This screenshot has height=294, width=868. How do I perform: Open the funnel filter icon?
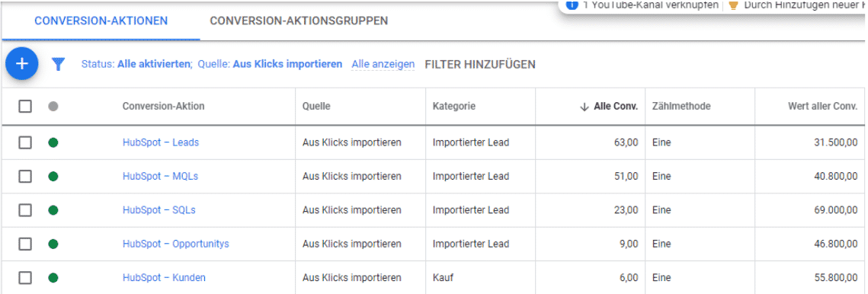point(58,64)
